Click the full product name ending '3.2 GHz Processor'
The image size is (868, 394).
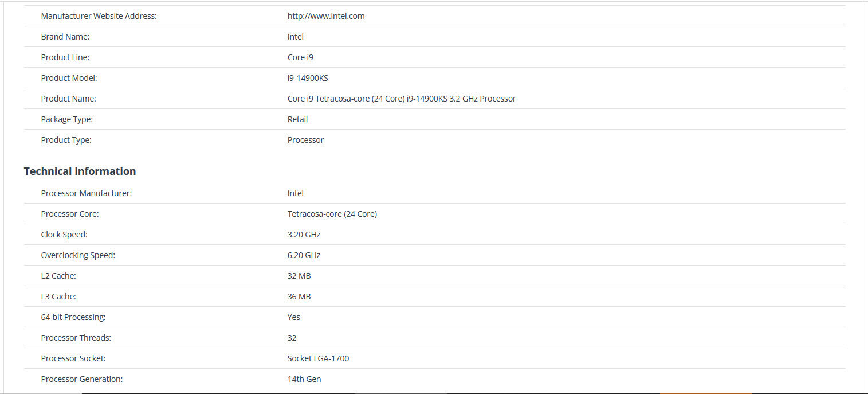coord(402,99)
